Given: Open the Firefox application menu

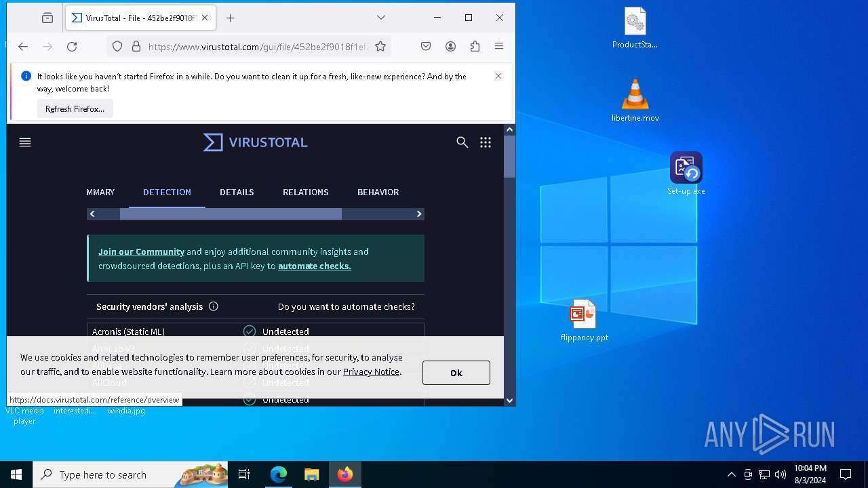Looking at the screenshot, I should point(499,46).
